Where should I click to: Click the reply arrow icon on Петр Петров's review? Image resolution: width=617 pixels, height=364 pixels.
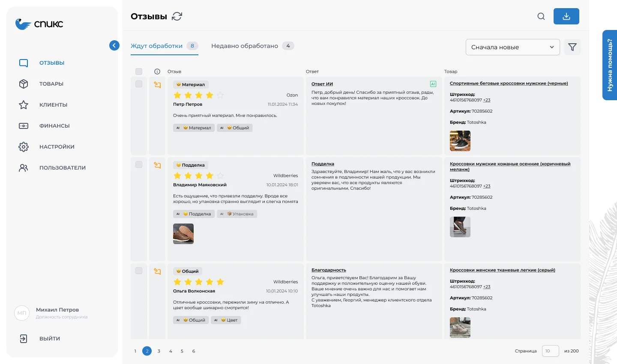[x=157, y=85]
